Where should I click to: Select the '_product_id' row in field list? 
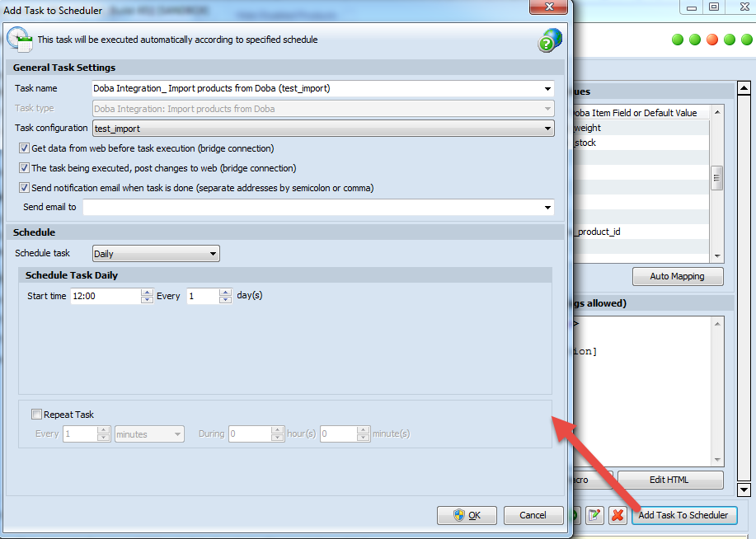pyautogui.click(x=641, y=232)
